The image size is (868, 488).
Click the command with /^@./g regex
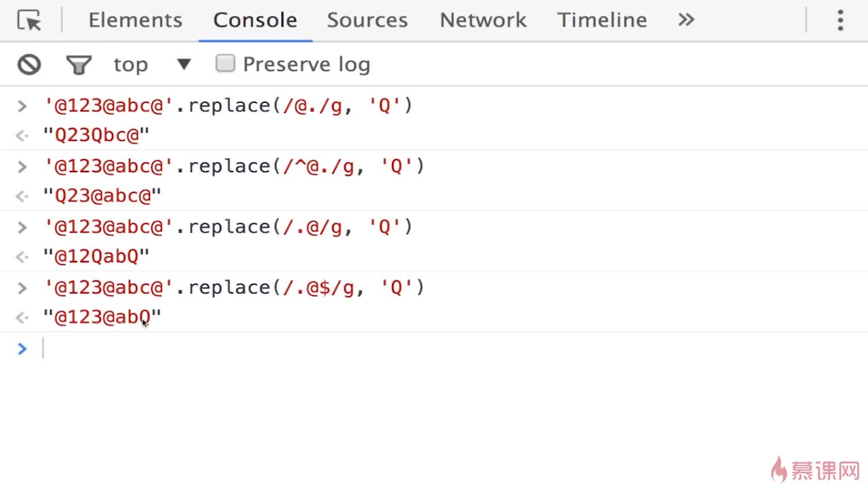pyautogui.click(x=234, y=167)
